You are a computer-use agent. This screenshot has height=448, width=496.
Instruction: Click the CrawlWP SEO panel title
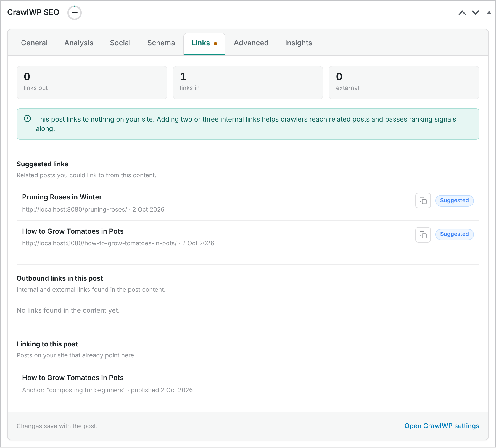(x=33, y=12)
